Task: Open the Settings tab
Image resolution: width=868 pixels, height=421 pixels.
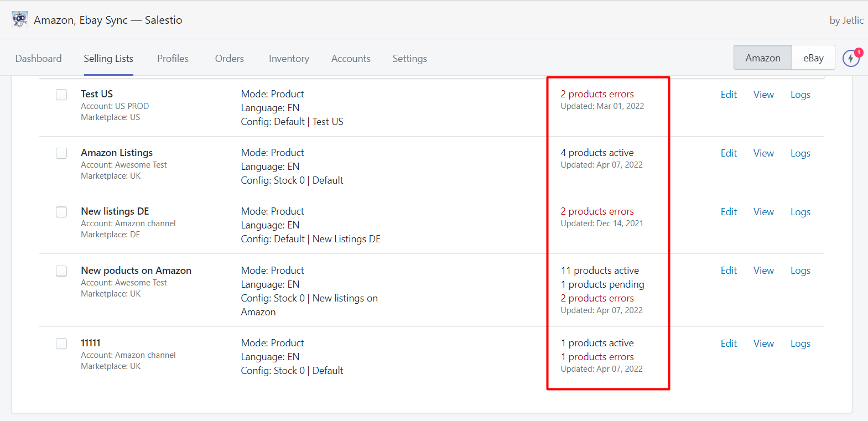Action: tap(410, 58)
